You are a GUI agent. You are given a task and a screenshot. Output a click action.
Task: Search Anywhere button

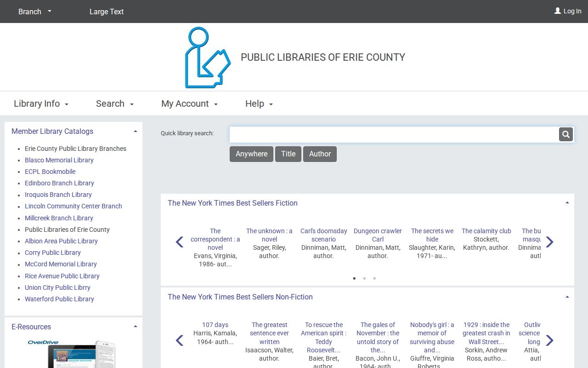point(251,154)
